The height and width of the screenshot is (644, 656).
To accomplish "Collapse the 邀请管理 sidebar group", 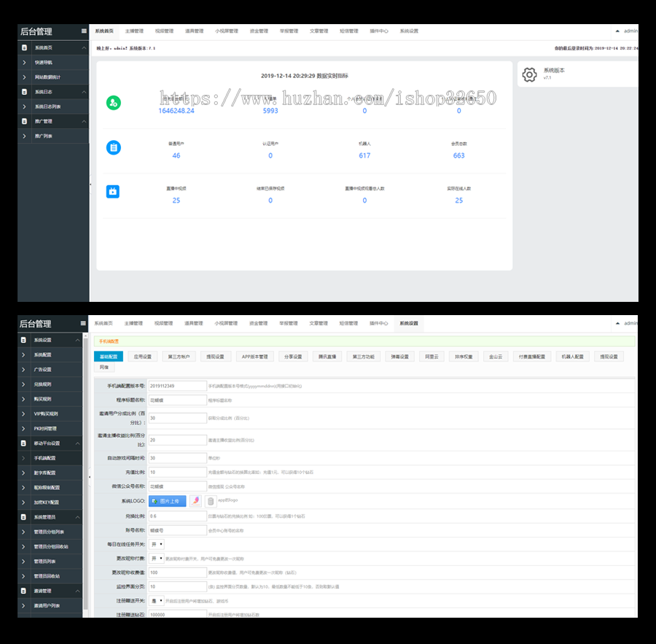I will (x=78, y=591).
